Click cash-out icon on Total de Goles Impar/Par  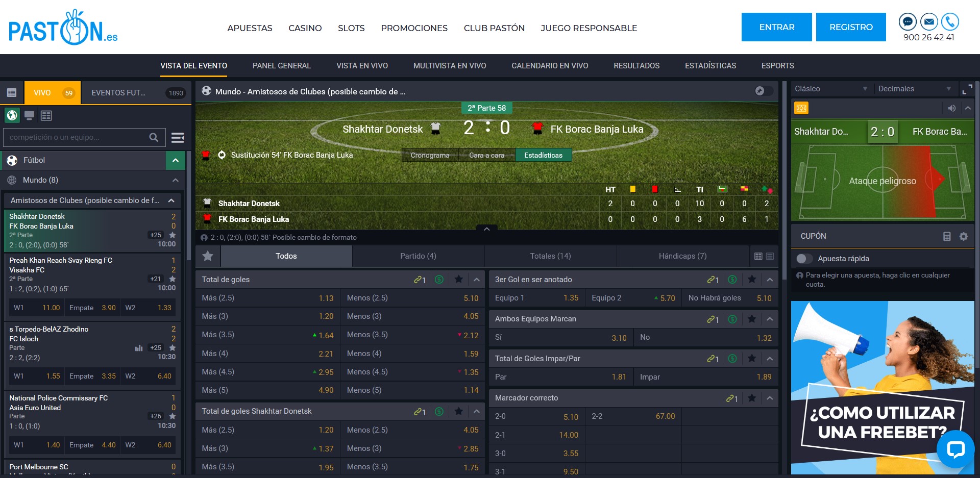click(x=732, y=359)
